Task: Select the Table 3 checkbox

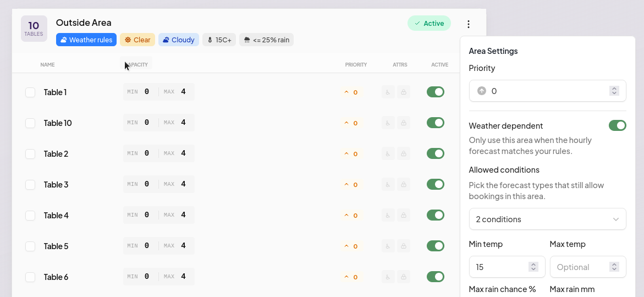Action: click(30, 184)
